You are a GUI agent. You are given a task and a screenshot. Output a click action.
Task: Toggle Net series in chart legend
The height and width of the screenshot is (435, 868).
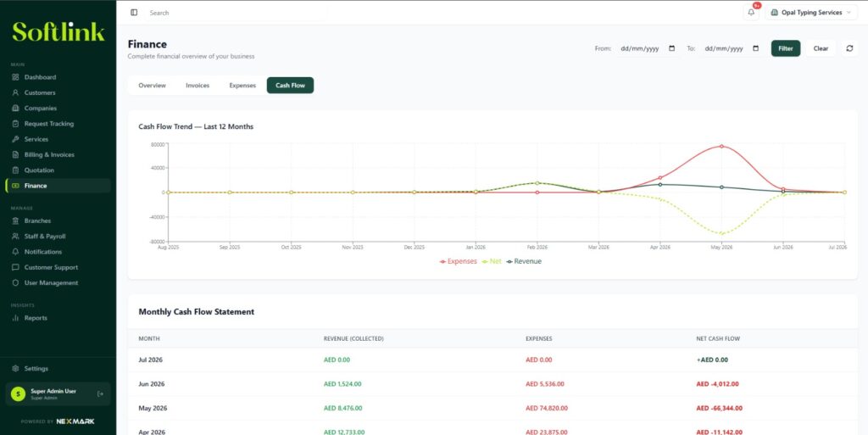click(x=492, y=261)
